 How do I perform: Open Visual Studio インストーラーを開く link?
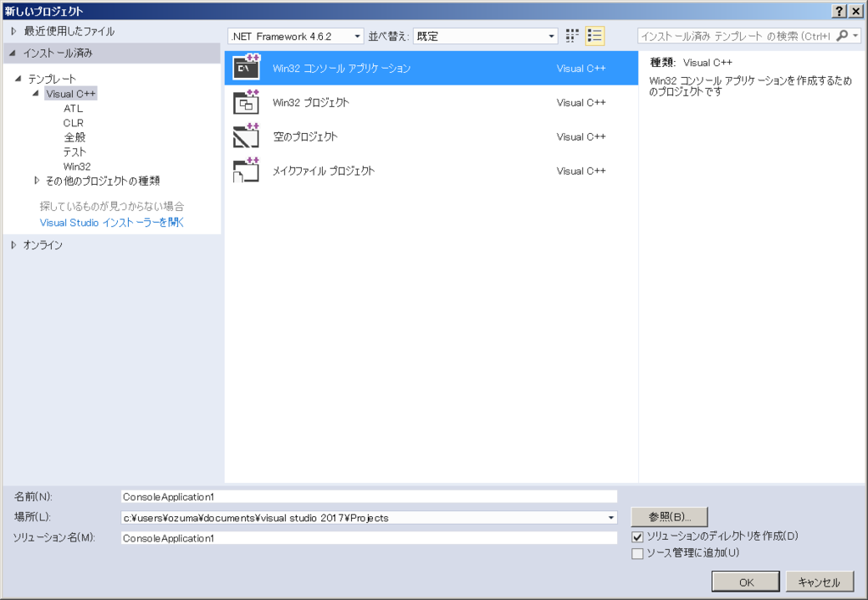pos(112,223)
